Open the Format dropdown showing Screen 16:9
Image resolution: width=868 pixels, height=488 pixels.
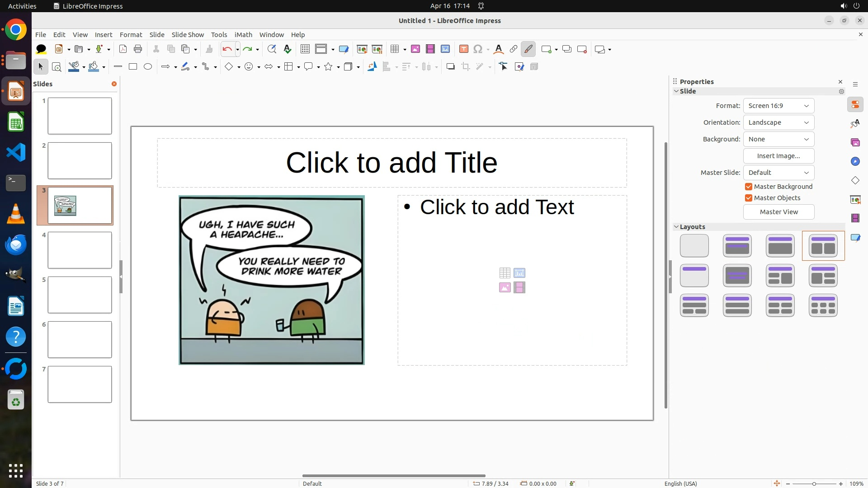(x=778, y=106)
